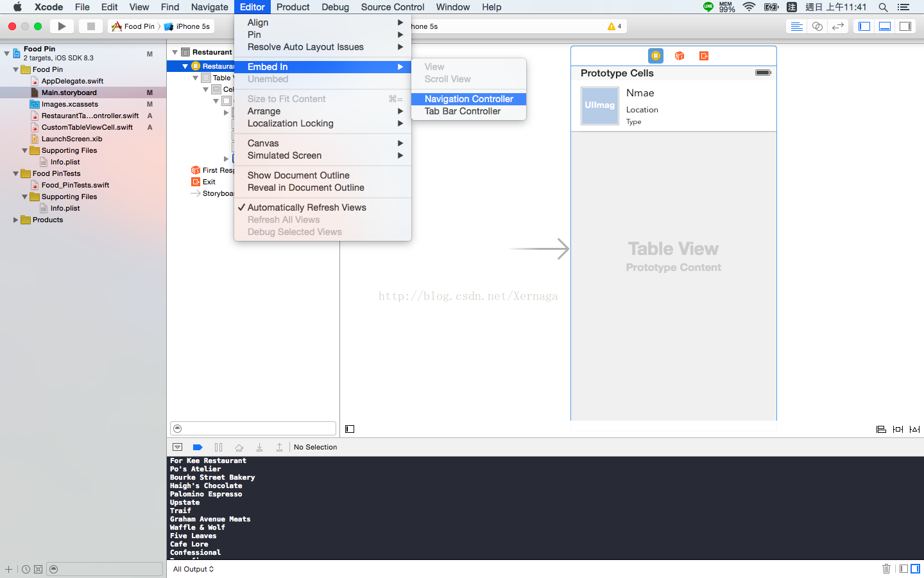Hide the debug area with the disclosure button
Screen dimensions: 924x578
pos(178,447)
